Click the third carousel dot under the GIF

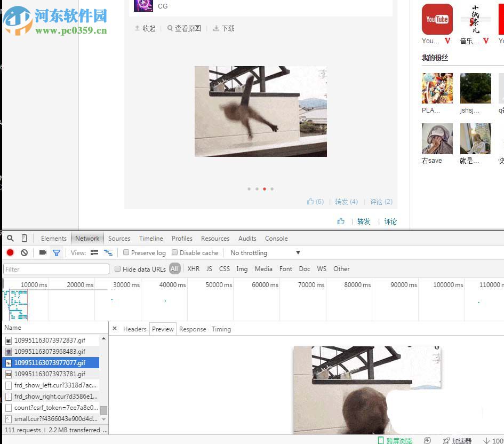264,189
